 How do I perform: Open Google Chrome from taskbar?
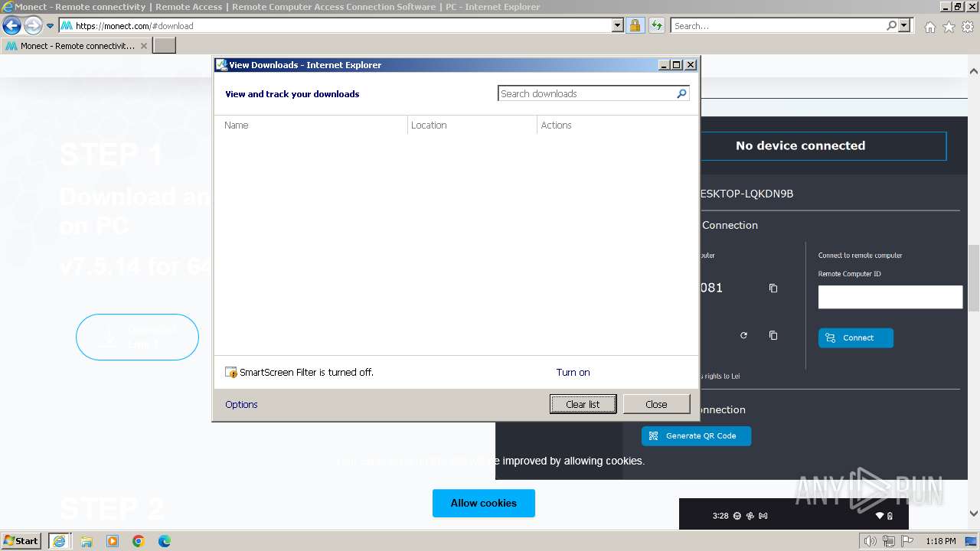139,541
